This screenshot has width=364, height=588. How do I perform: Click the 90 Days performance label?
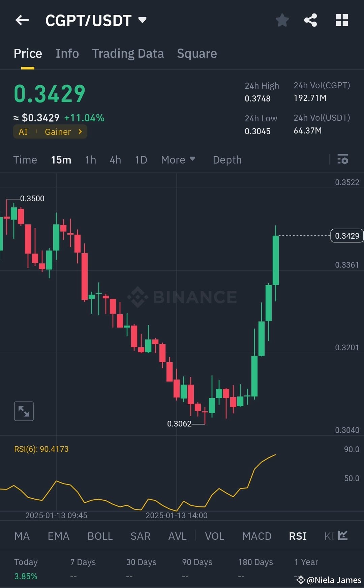coord(197,562)
